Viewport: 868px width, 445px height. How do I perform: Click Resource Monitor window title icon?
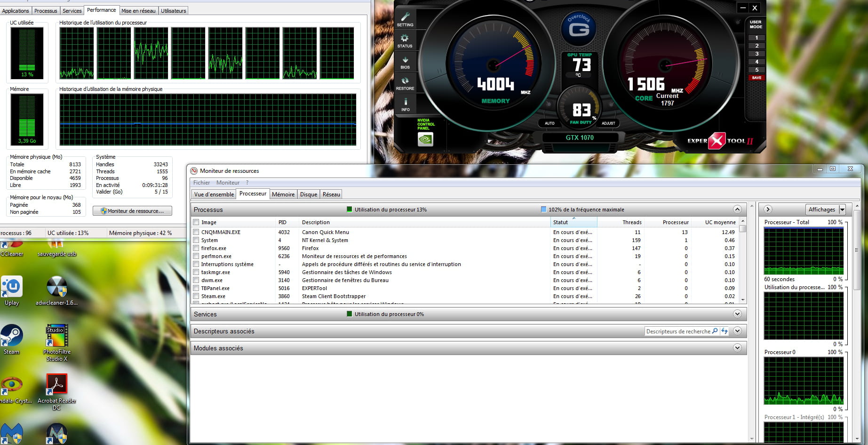194,171
